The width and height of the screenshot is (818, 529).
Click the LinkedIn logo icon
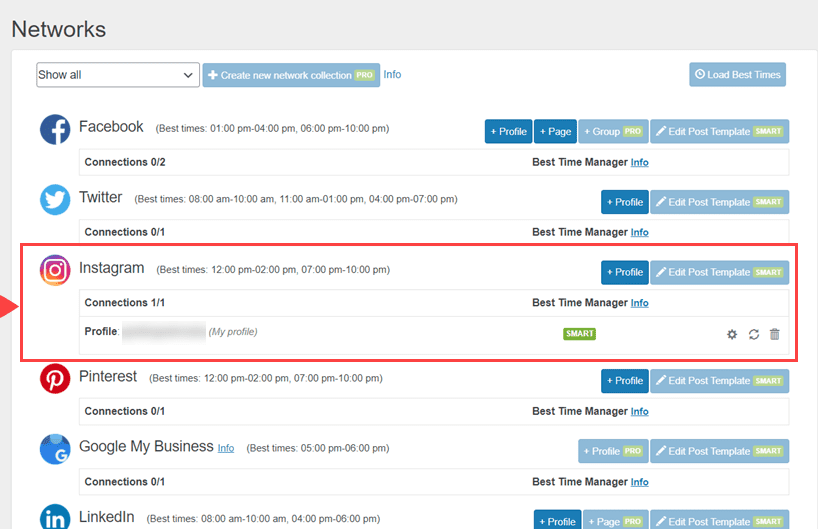pyautogui.click(x=55, y=518)
